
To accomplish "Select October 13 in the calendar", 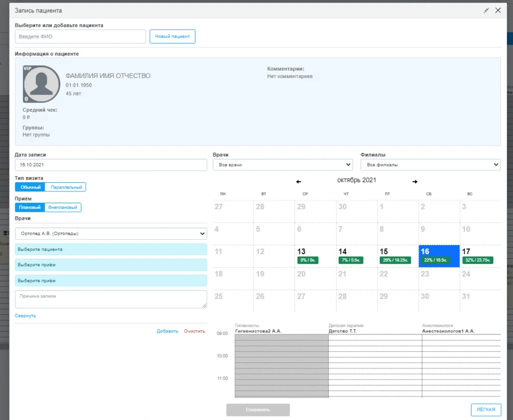I will 315,256.
